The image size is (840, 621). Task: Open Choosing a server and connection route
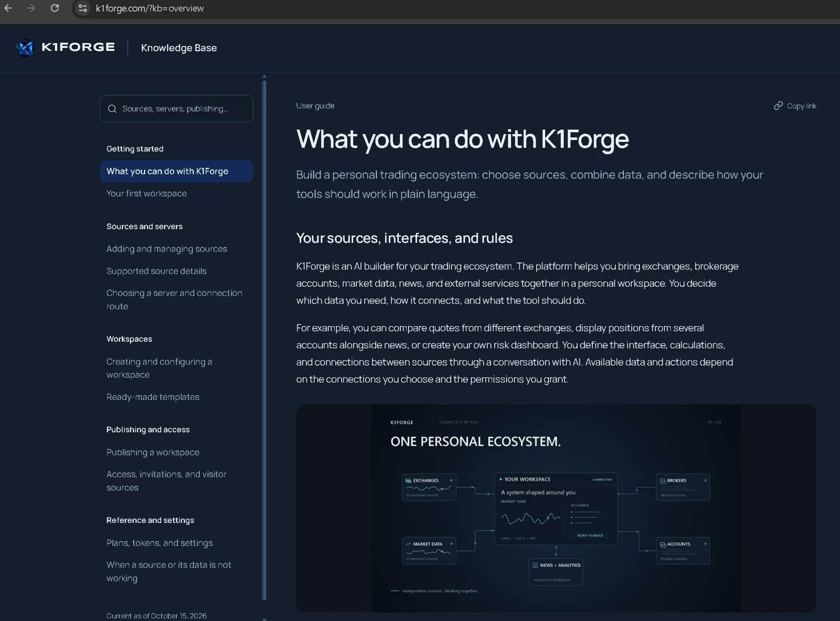174,299
